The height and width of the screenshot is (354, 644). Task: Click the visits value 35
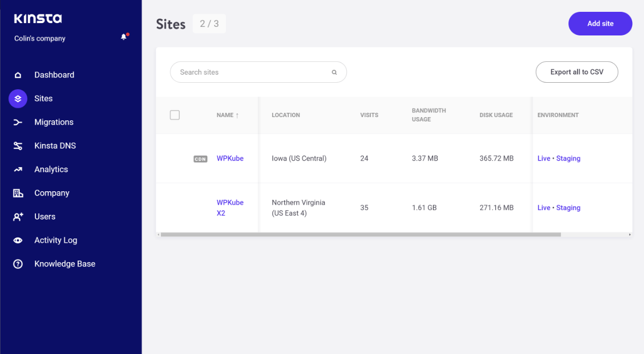point(364,208)
